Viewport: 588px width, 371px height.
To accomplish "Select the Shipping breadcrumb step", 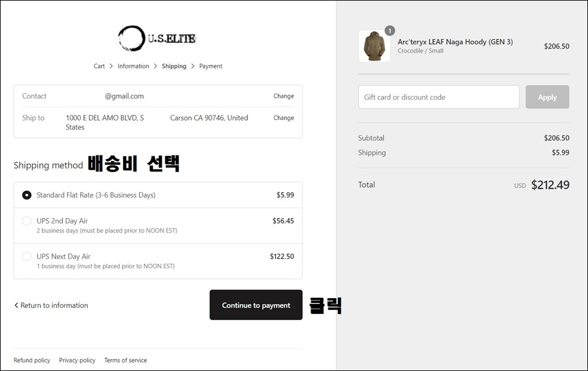I will coord(174,66).
